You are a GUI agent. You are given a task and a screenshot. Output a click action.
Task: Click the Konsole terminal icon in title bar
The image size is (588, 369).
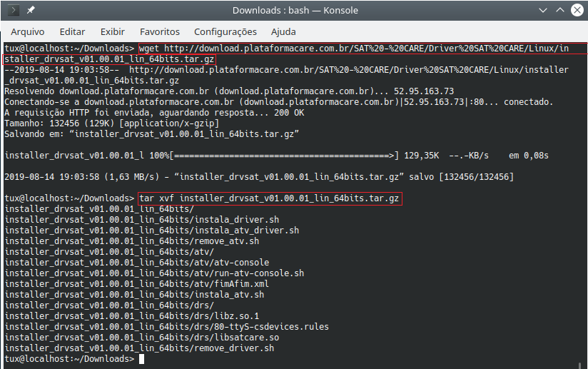[14, 10]
